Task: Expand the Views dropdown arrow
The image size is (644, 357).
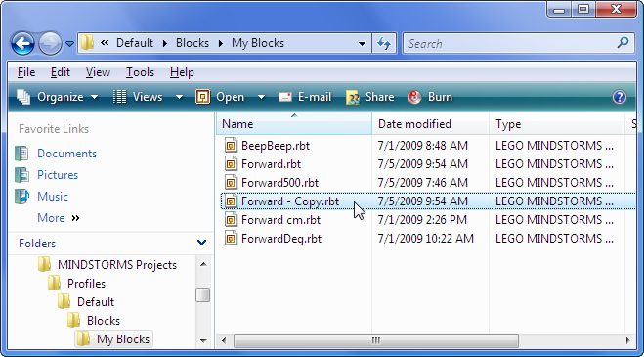Action: (x=179, y=98)
